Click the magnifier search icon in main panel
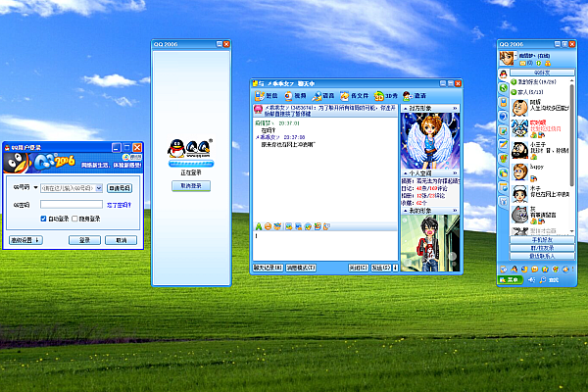Screen dimensions: 588x392 [x=543, y=280]
